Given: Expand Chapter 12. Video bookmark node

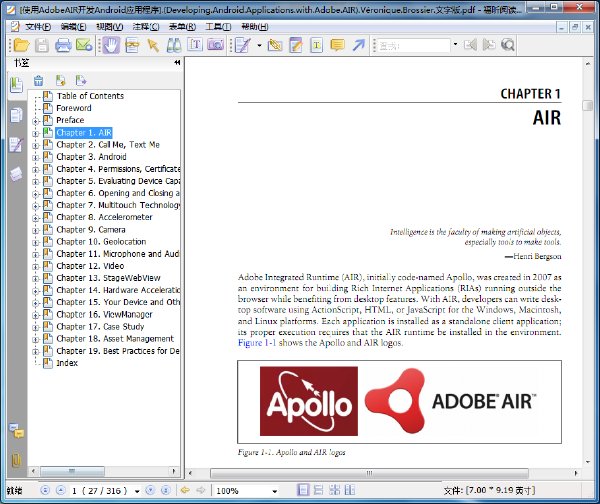Looking at the screenshot, I should click(x=36, y=267).
